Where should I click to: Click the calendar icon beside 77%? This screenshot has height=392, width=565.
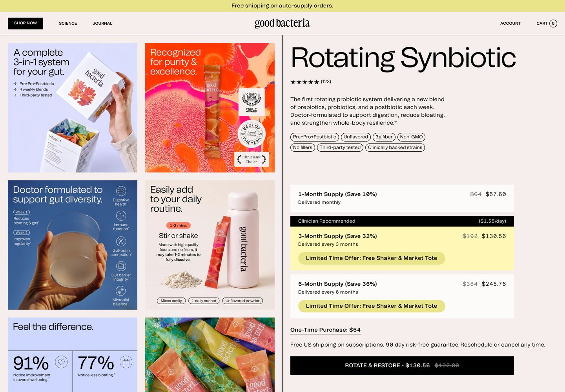tap(126, 362)
